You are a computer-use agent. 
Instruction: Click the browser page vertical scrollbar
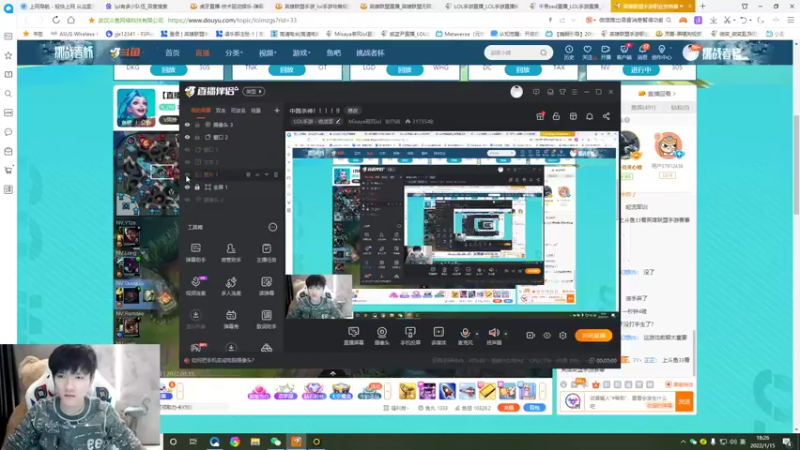pyautogui.click(x=796, y=164)
